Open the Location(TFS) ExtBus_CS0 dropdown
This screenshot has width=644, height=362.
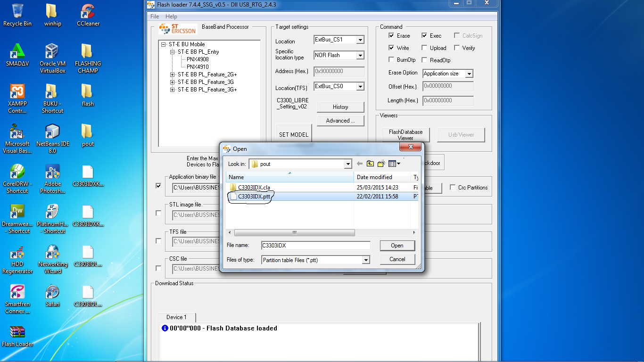(x=360, y=87)
